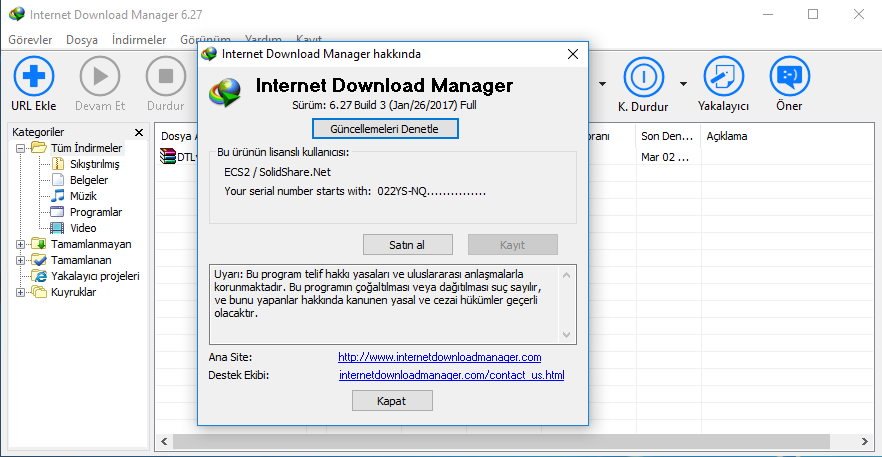Screen dimensions: 882x457
Task: Select the Video category
Action: (83, 228)
